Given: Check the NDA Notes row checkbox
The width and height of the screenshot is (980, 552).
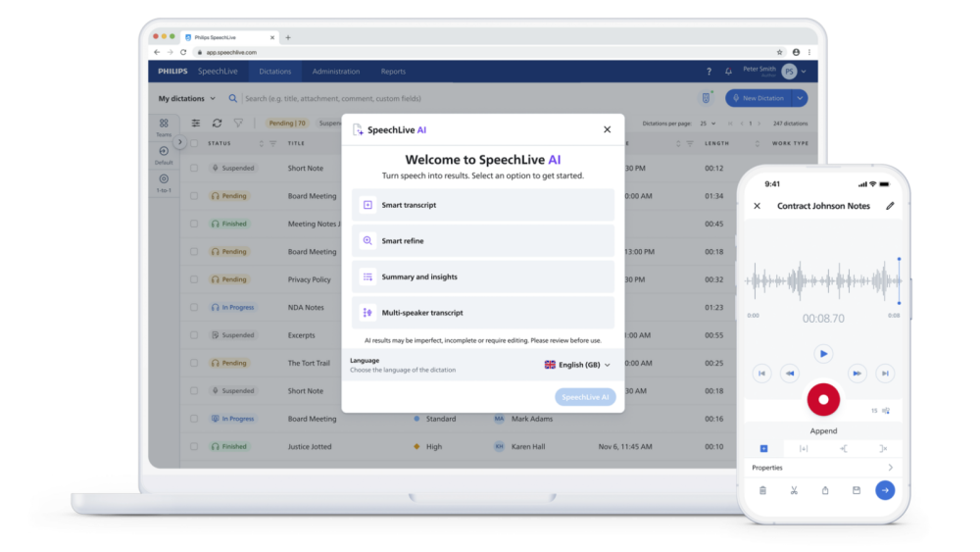Looking at the screenshot, I should tap(194, 307).
